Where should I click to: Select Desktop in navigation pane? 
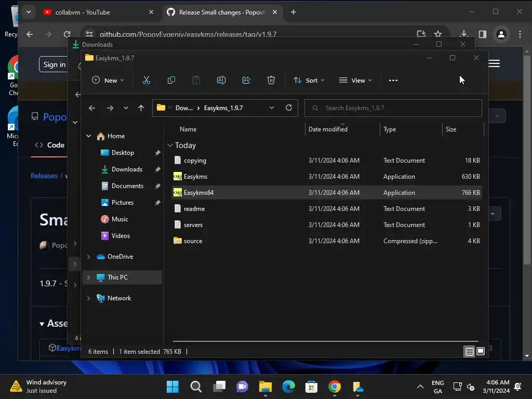pyautogui.click(x=123, y=153)
